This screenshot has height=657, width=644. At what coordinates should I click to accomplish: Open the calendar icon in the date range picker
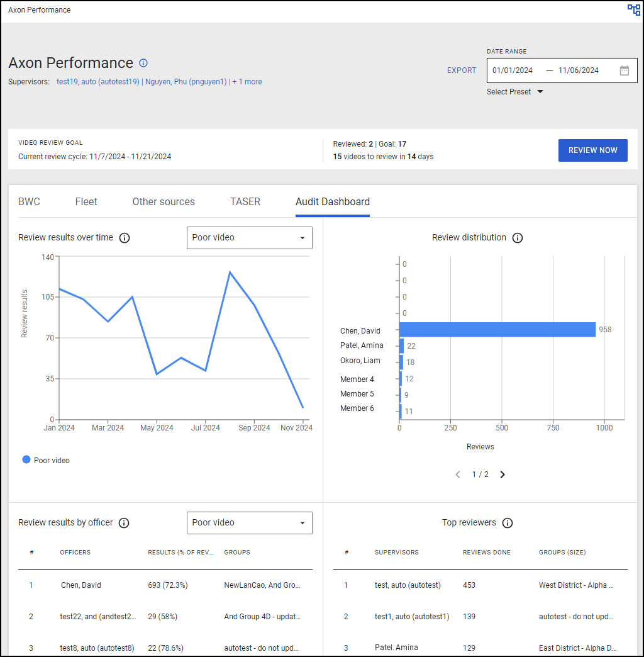[625, 70]
